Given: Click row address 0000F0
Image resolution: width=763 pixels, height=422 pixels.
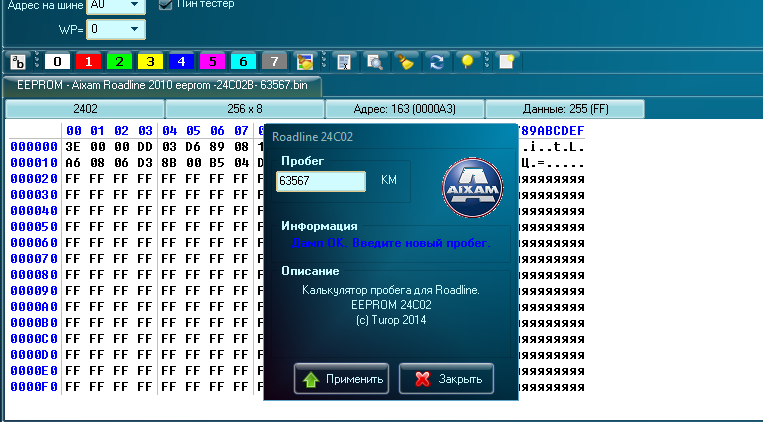Looking at the screenshot, I should coord(34,387).
